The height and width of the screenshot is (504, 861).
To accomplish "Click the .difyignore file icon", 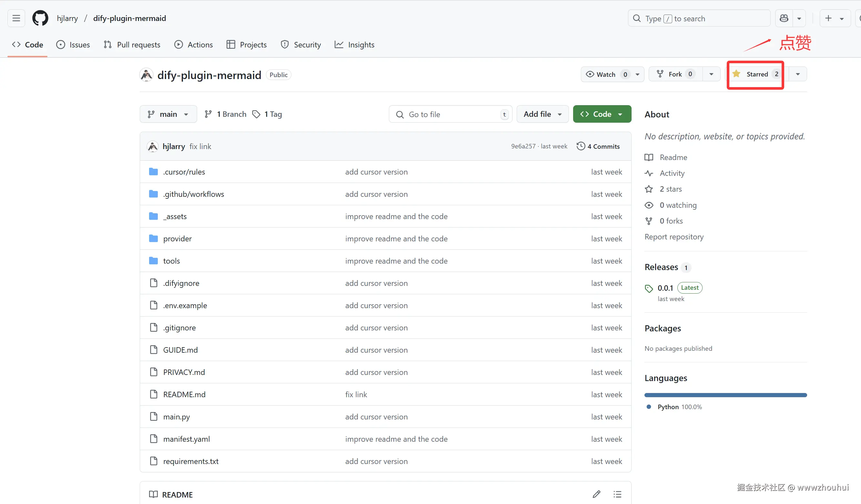I will point(154,283).
